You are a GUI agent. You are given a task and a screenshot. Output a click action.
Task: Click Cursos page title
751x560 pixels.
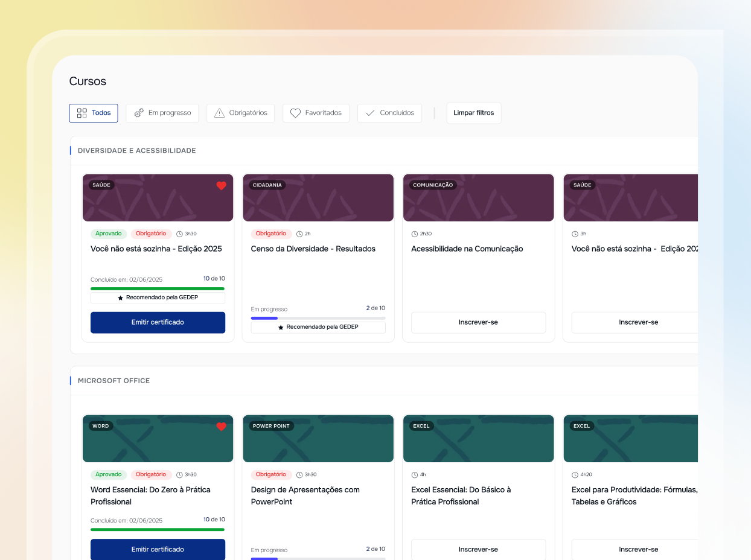tap(88, 81)
